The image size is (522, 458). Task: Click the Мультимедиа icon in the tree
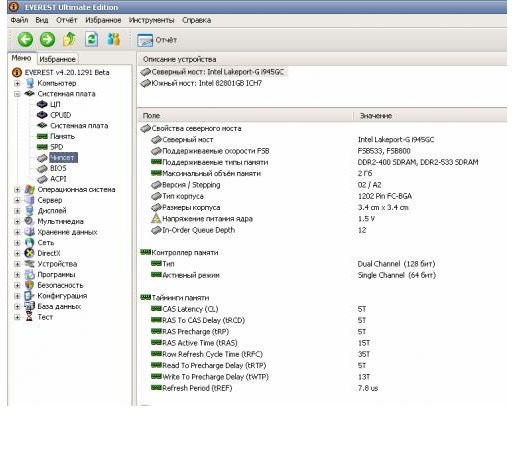[x=30, y=221]
